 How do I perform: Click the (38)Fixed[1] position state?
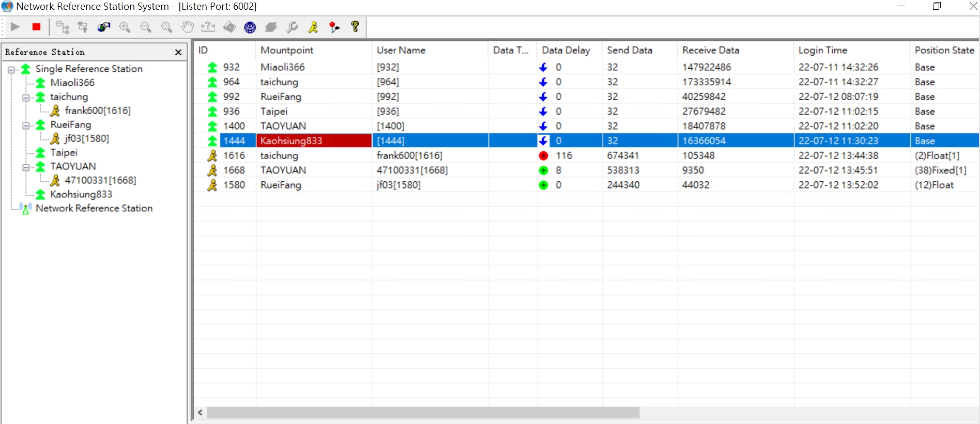(x=940, y=170)
